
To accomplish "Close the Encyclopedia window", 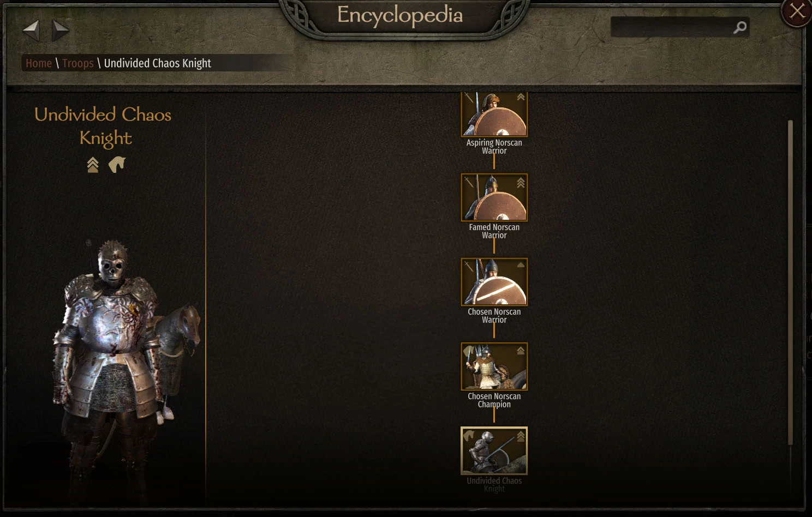I will [x=797, y=11].
